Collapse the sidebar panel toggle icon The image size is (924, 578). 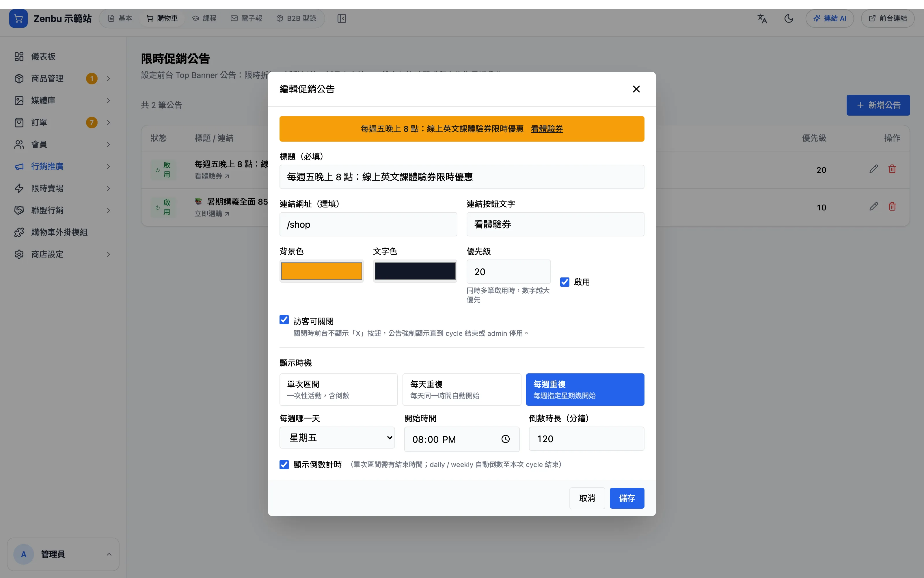342,18
